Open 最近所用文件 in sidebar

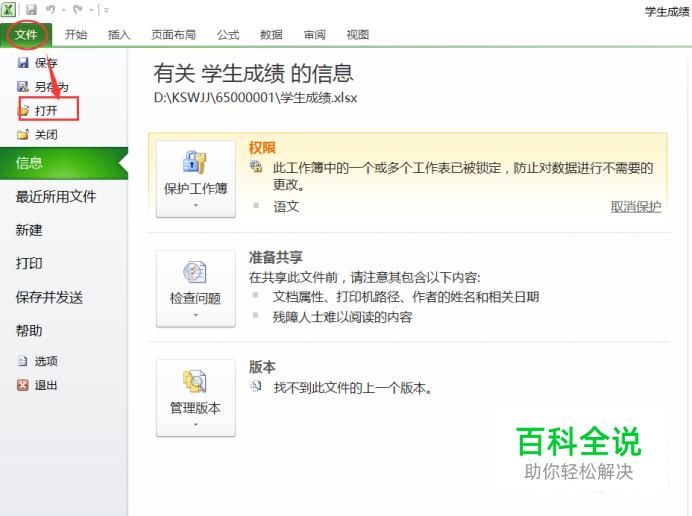pyautogui.click(x=56, y=196)
